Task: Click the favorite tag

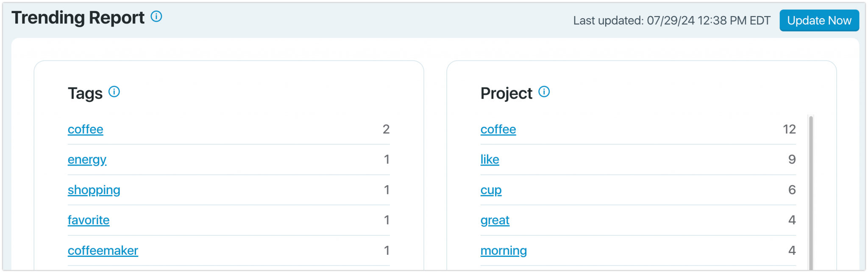Action: (89, 220)
